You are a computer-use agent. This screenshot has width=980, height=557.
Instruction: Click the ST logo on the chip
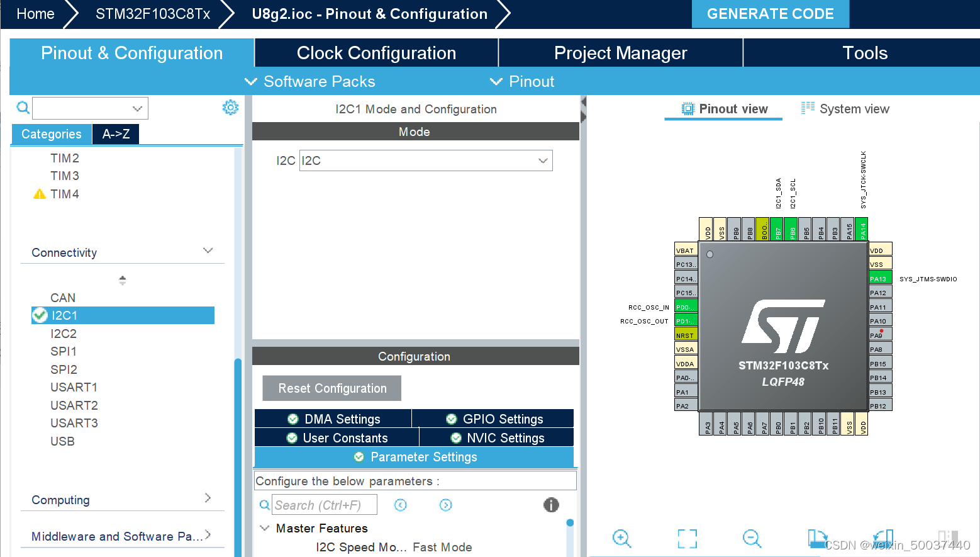tap(783, 326)
